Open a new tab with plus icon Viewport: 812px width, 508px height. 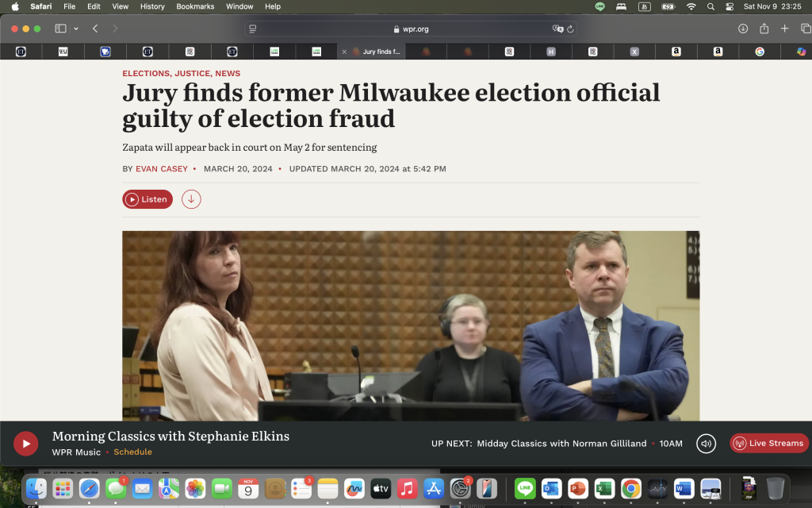coord(784,29)
